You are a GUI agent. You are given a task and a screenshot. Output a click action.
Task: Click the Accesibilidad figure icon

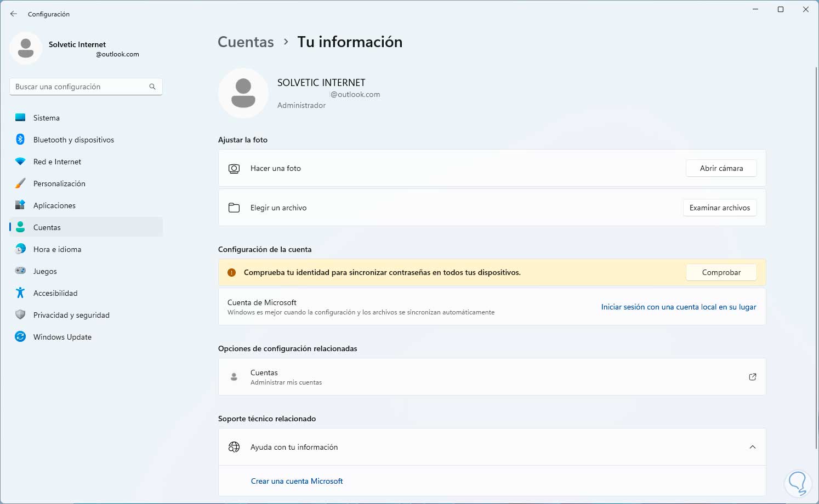coord(20,293)
